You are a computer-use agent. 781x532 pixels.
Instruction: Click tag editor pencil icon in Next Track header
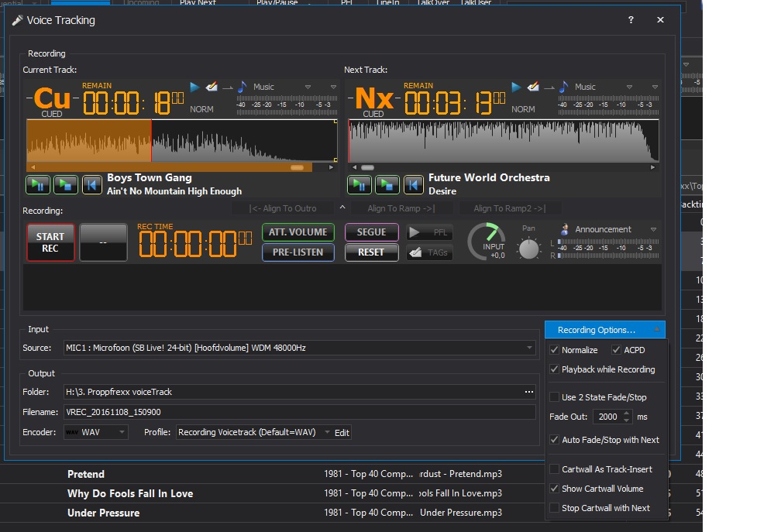(533, 87)
